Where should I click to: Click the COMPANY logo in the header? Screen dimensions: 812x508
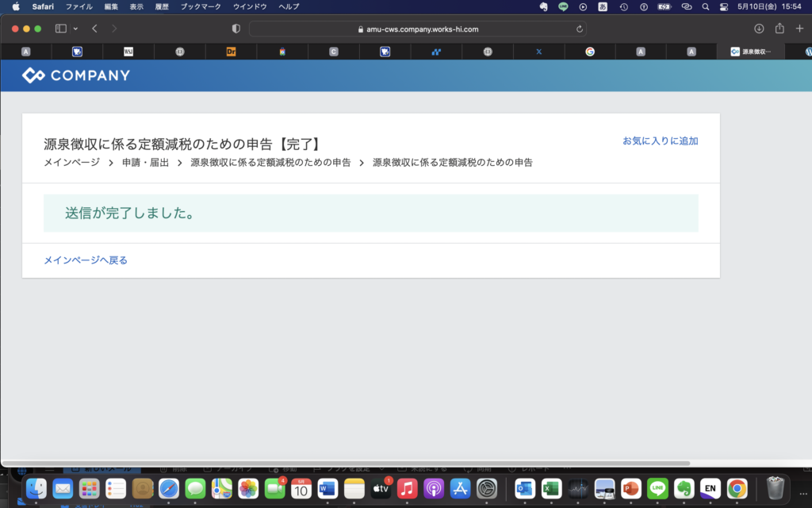(x=76, y=75)
